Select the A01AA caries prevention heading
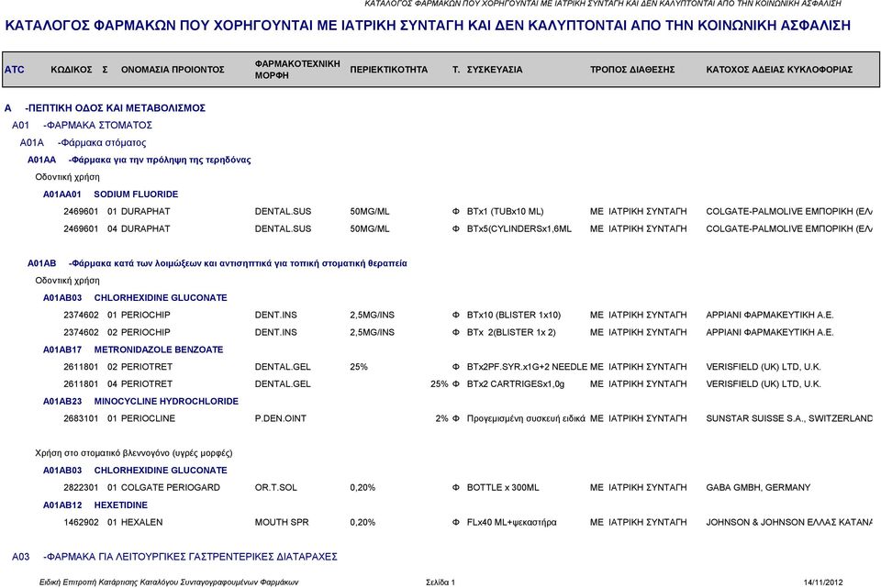 point(139,160)
